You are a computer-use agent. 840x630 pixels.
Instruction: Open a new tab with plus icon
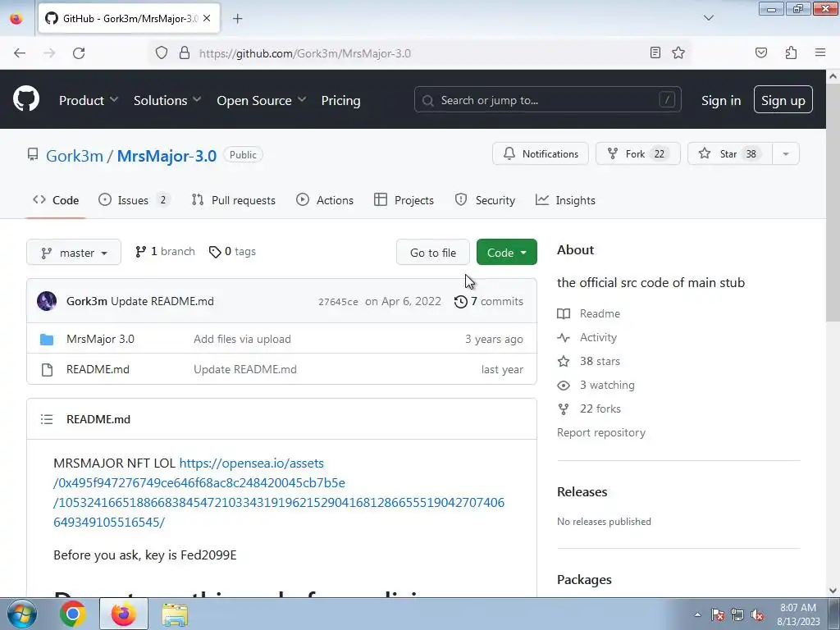tap(237, 18)
